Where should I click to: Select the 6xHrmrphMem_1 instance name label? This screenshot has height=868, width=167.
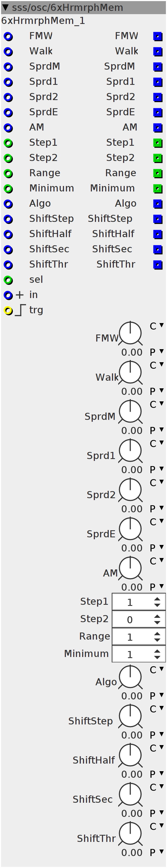(x=43, y=21)
